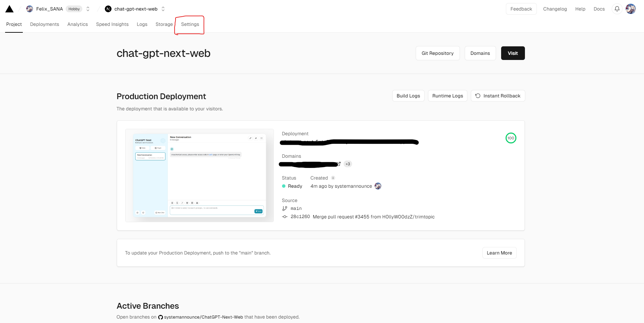Click the Git Repository button
Viewport: 644px width, 323px height.
(437, 53)
